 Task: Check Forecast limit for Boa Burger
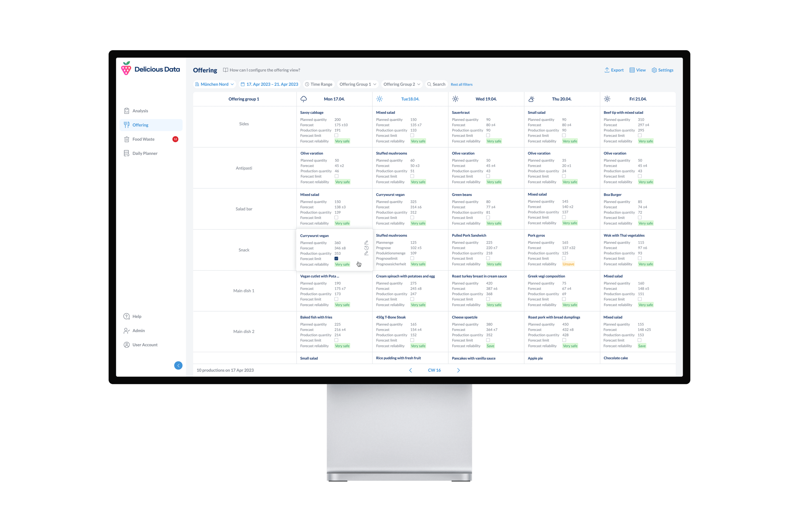point(640,218)
